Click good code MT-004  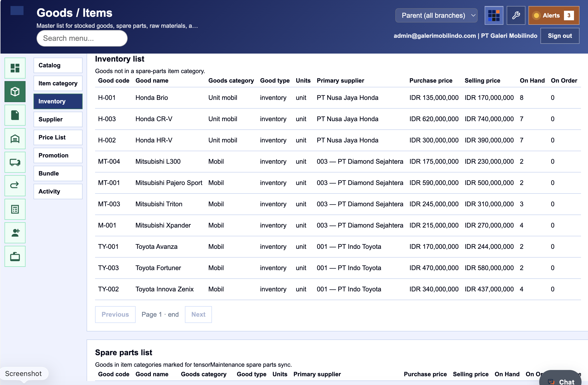tap(109, 161)
